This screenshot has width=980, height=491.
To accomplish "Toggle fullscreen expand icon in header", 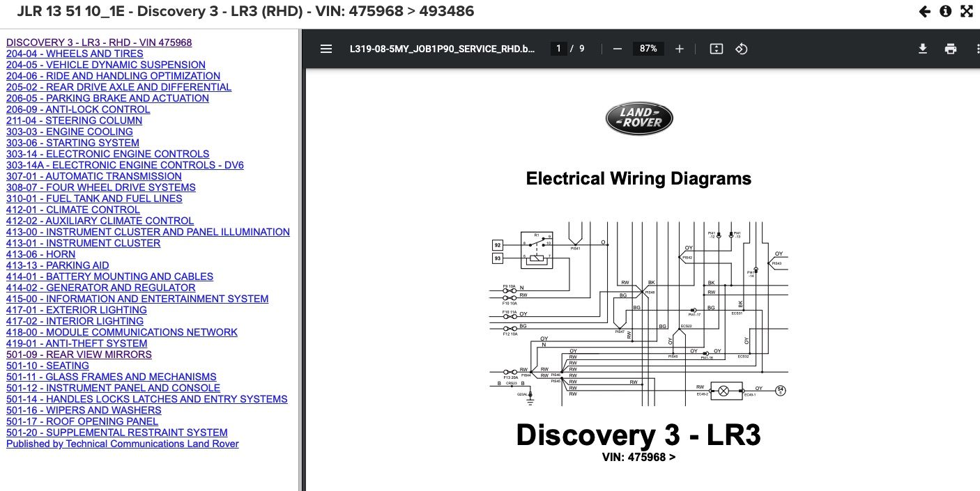I will click(967, 11).
